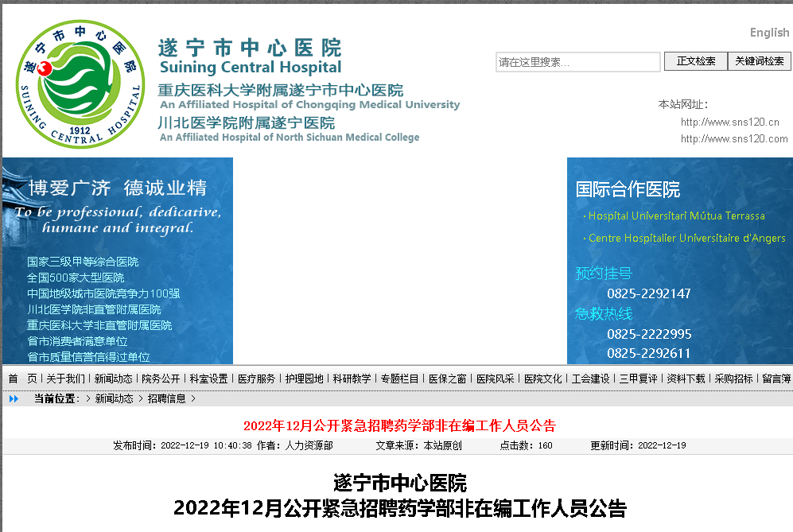Open Centre Hospitalier Universitaire d'Angers link
Image resolution: width=793 pixels, height=532 pixels.
pyautogui.click(x=686, y=238)
